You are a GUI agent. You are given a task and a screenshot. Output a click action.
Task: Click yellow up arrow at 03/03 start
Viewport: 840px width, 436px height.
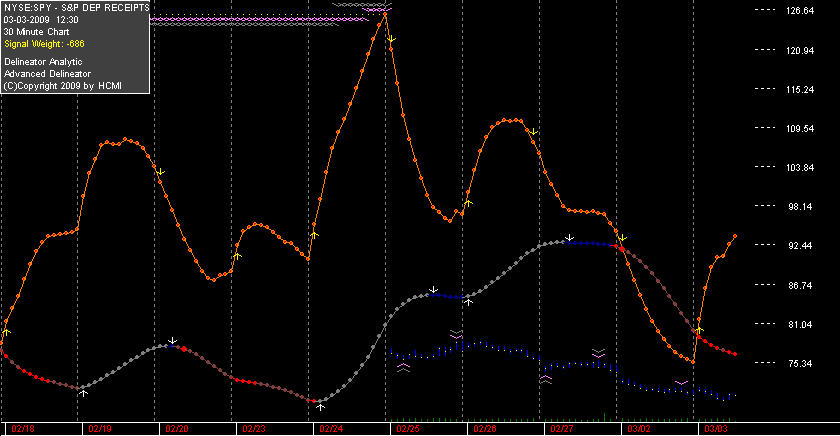click(x=700, y=330)
